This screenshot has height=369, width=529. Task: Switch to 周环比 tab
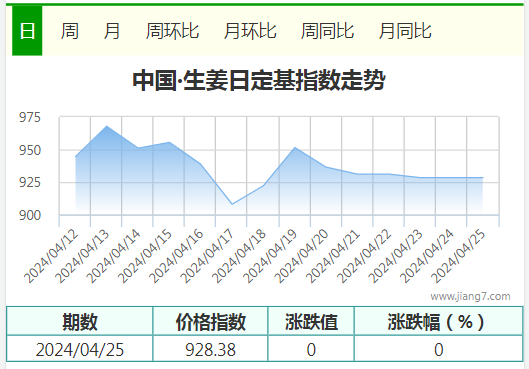coord(172,31)
